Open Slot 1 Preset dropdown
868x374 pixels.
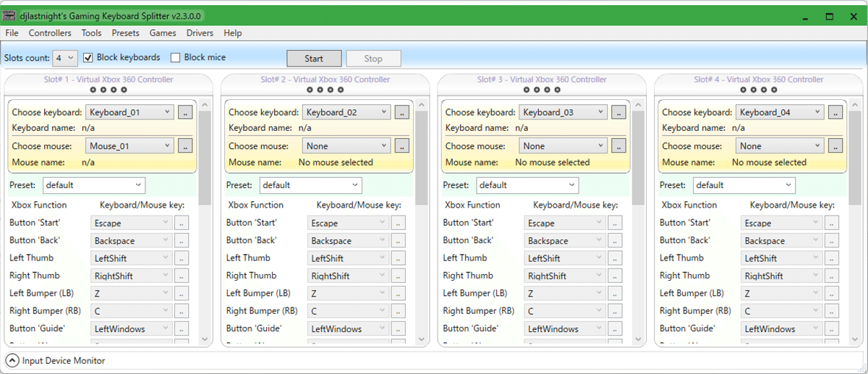[94, 185]
